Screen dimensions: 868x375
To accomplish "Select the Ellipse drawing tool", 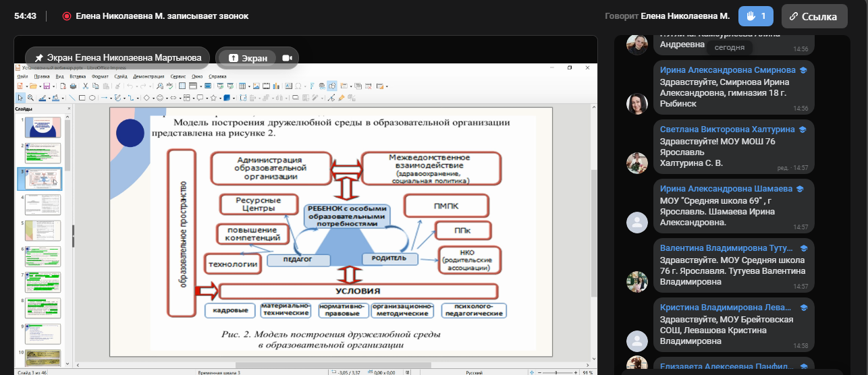I will tap(92, 98).
